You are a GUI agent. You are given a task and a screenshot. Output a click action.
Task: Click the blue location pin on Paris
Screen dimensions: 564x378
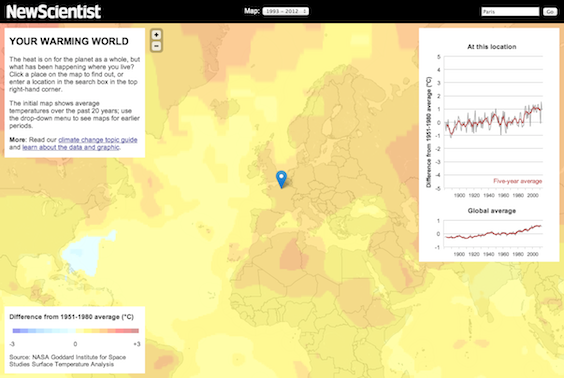[281, 179]
